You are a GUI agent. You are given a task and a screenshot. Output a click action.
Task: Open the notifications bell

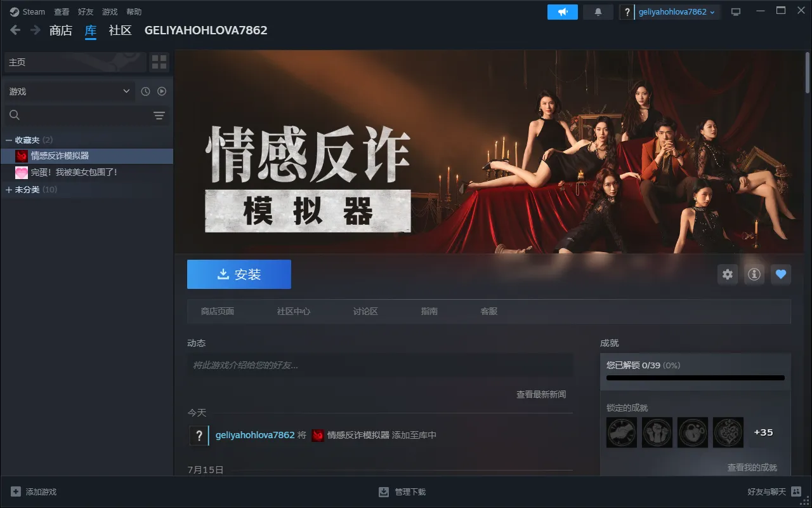click(x=598, y=12)
